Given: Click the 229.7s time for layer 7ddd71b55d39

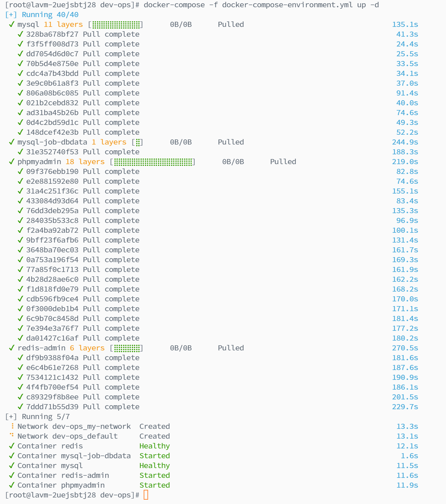Looking at the screenshot, I should 405,407.
